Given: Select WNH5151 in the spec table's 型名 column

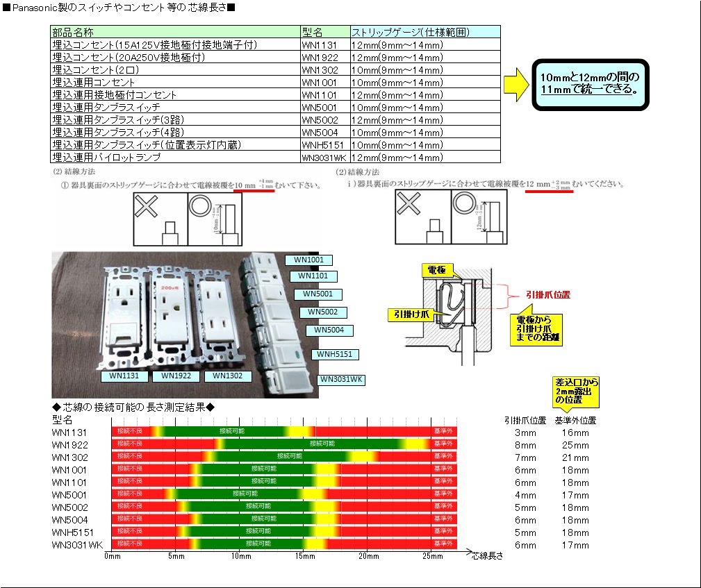Looking at the screenshot, I should [x=325, y=144].
